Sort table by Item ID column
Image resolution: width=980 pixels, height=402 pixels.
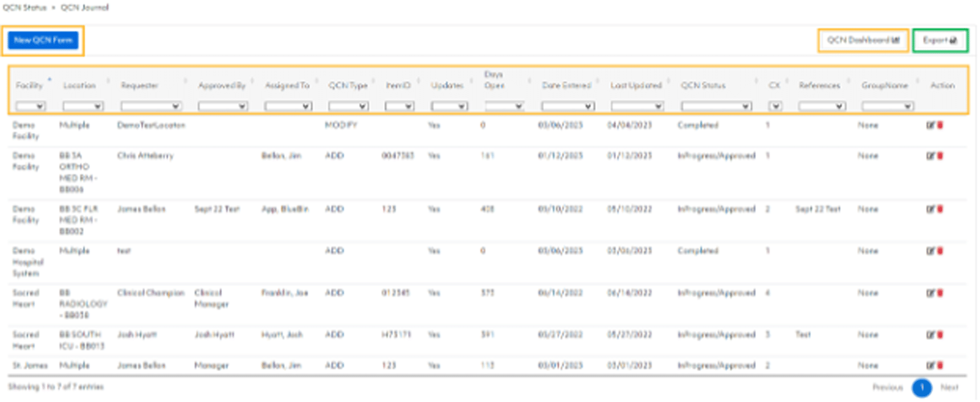click(398, 85)
